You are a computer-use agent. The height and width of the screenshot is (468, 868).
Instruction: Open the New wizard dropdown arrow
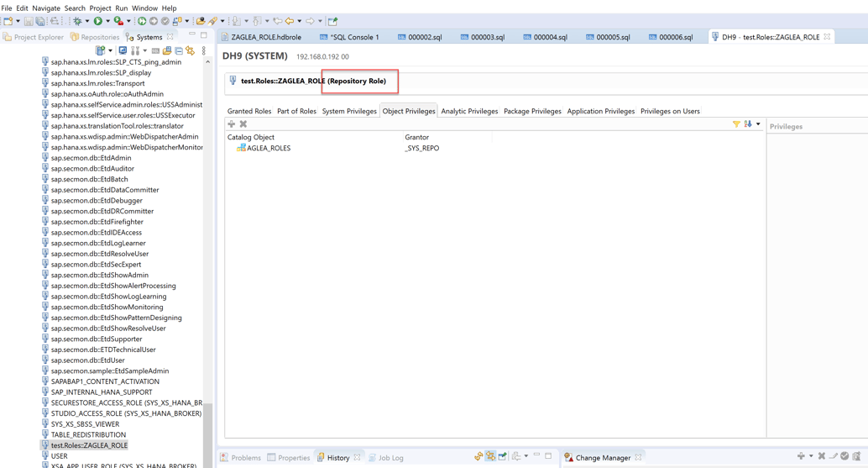18,21
